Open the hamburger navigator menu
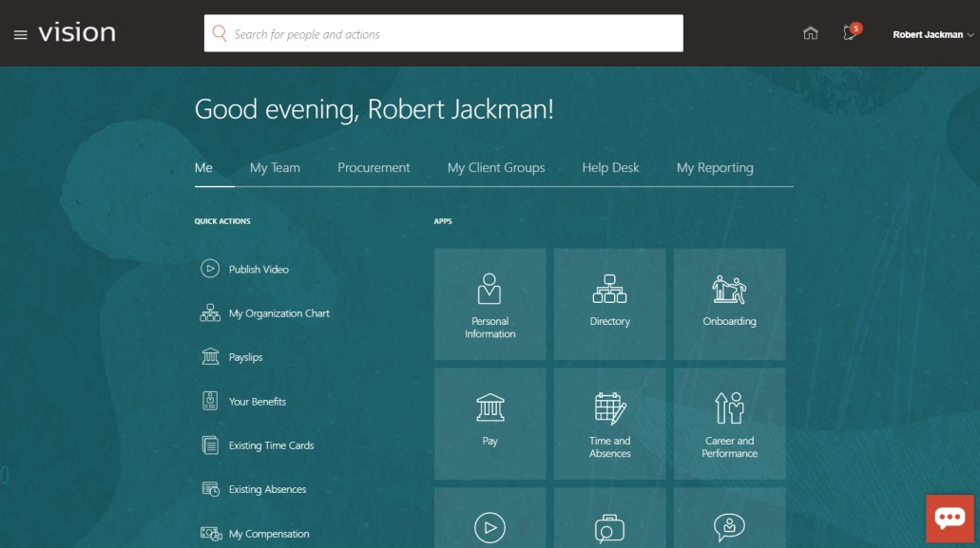Image resolution: width=980 pixels, height=548 pixels. click(20, 34)
